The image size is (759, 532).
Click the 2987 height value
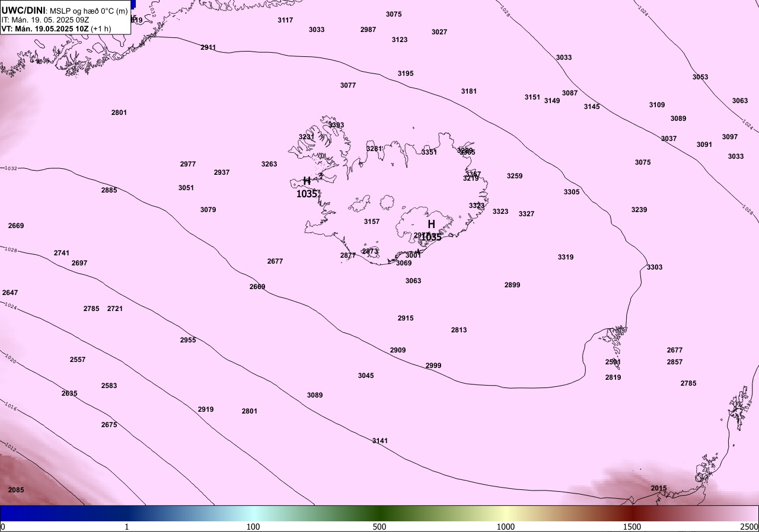(x=368, y=30)
